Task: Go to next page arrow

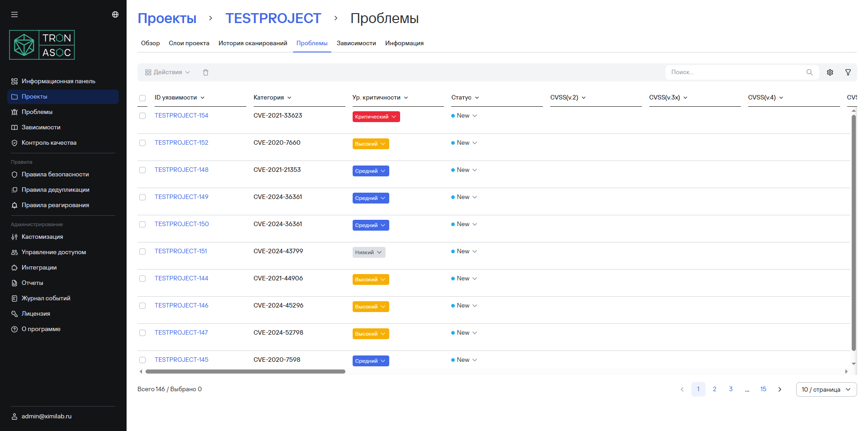Action: pos(780,389)
